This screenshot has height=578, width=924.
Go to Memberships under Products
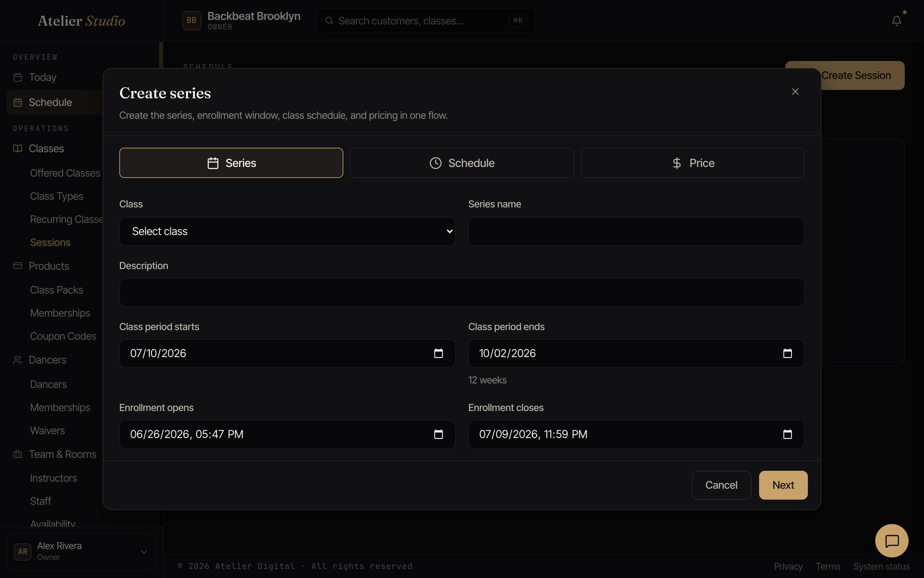[x=60, y=313]
